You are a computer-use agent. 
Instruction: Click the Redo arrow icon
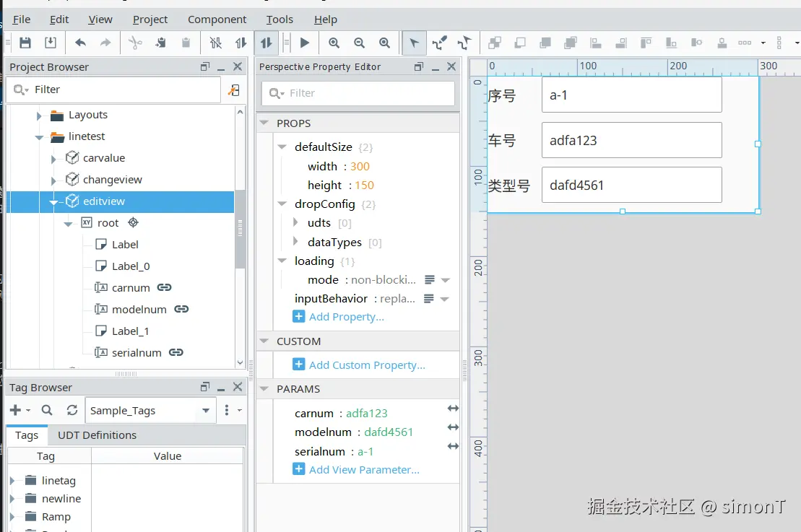(105, 43)
